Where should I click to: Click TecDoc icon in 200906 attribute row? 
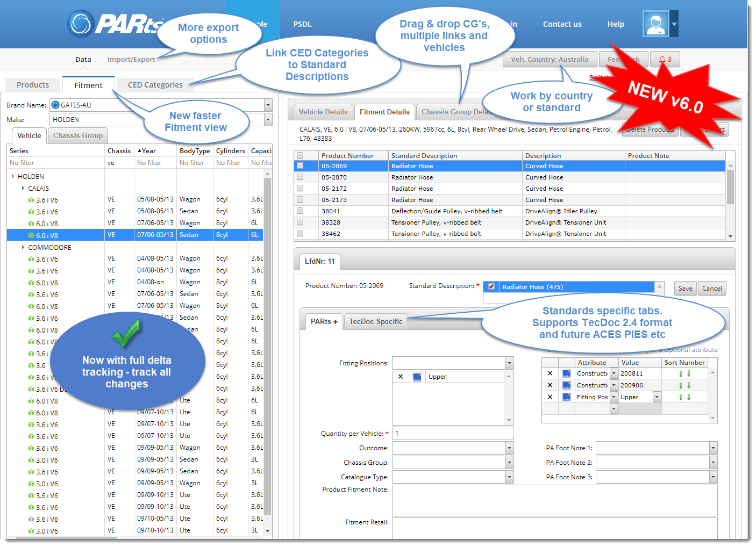(x=566, y=385)
